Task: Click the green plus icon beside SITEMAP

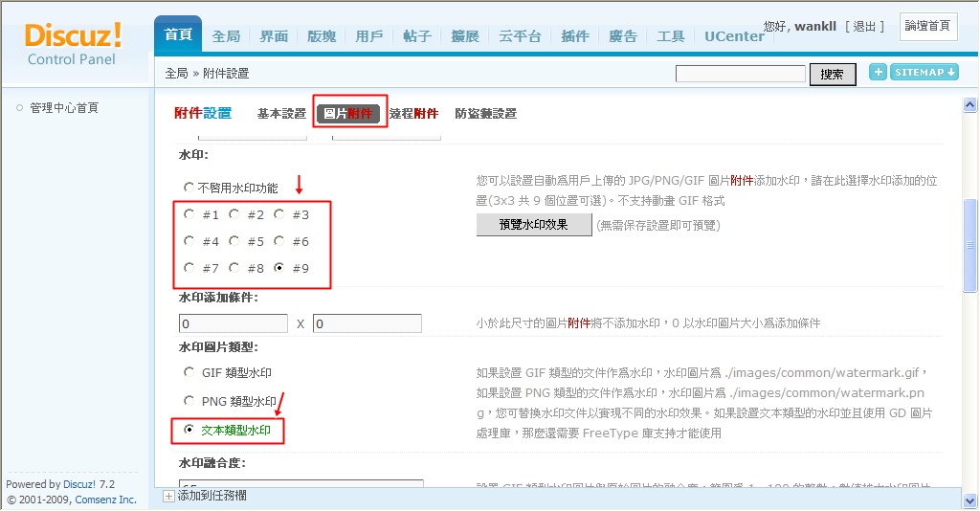Action: [x=878, y=73]
